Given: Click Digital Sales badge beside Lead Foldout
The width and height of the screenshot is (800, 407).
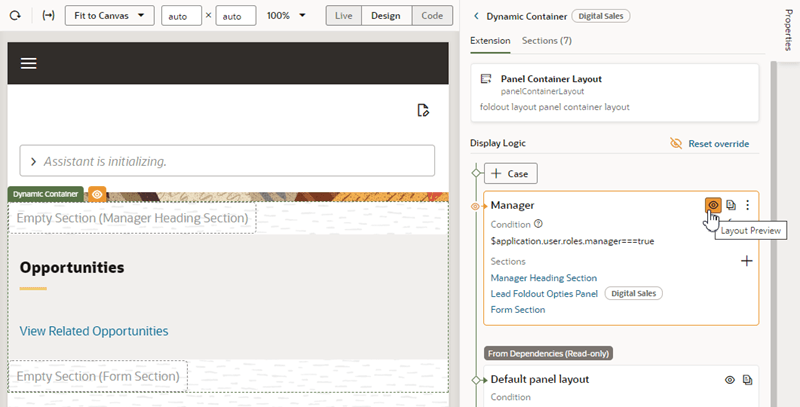Looking at the screenshot, I should (633, 293).
